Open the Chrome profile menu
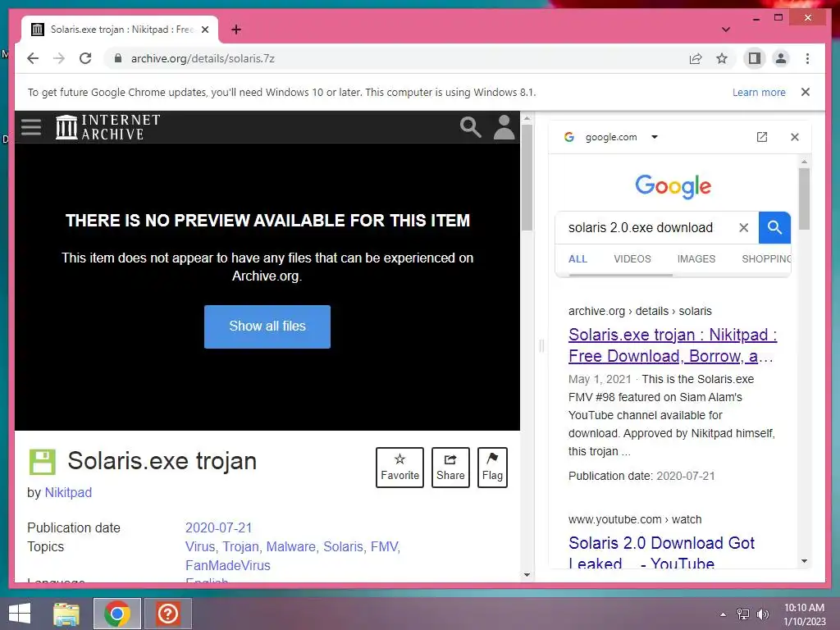This screenshot has height=630, width=840. (x=781, y=58)
